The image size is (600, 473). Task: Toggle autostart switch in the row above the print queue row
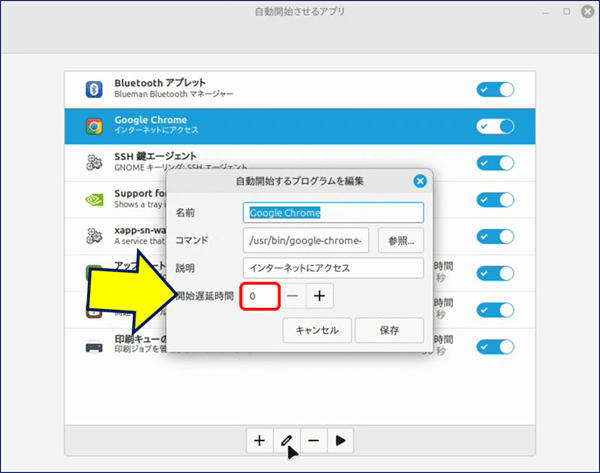click(x=495, y=310)
